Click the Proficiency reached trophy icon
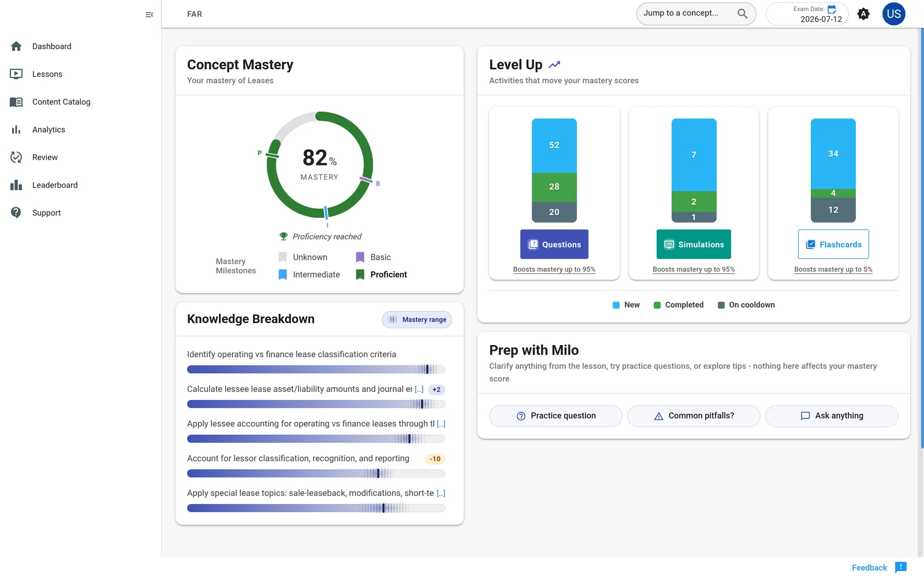Viewport: 924px width, 578px height. click(284, 236)
